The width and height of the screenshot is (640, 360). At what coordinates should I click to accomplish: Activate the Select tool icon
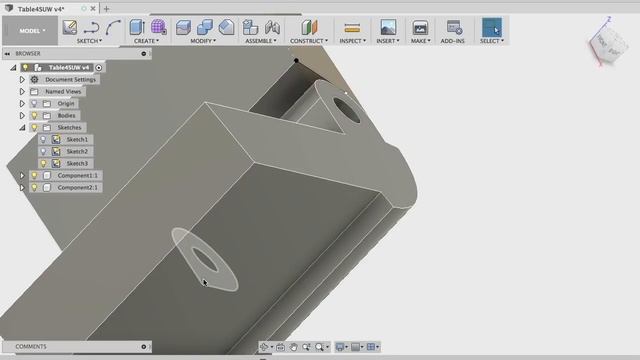[491, 27]
